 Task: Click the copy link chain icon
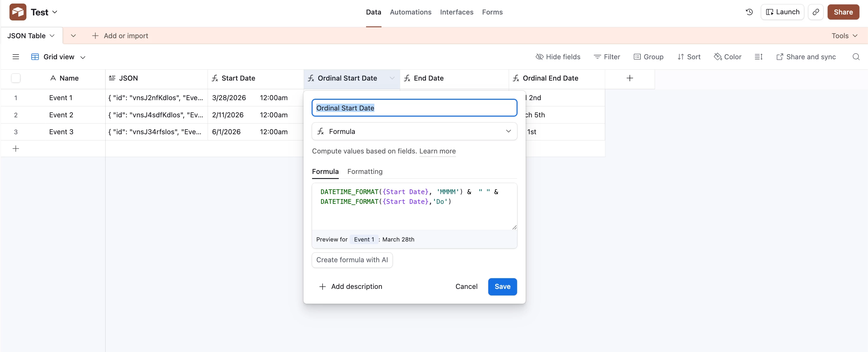coord(815,12)
